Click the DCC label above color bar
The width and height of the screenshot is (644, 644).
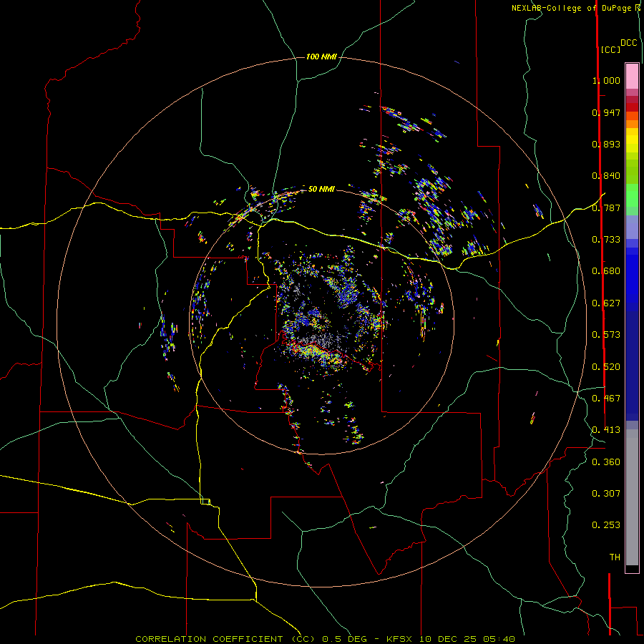tap(628, 43)
